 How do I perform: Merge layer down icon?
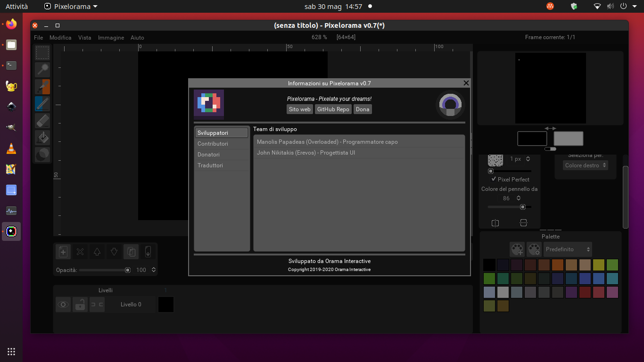148,252
